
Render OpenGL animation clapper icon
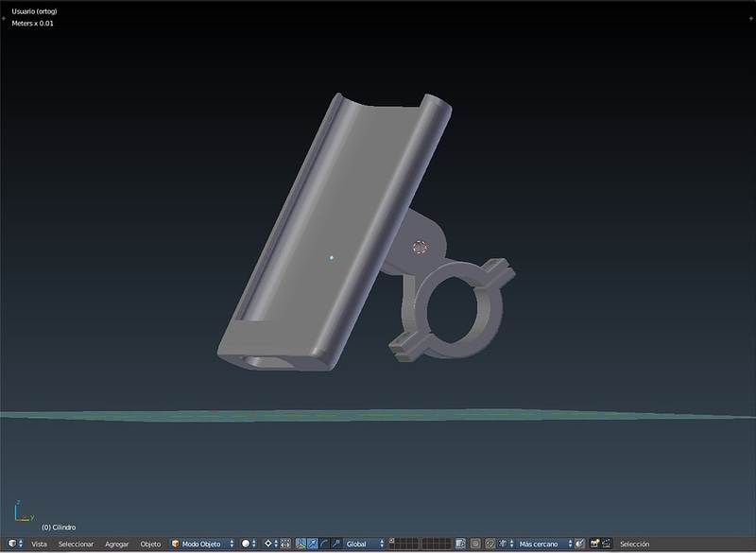click(x=607, y=544)
